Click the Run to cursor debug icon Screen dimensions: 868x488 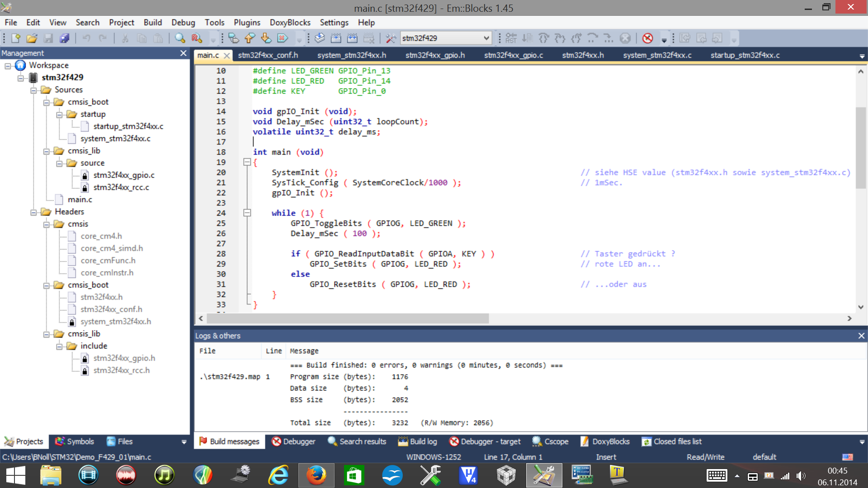pos(527,38)
